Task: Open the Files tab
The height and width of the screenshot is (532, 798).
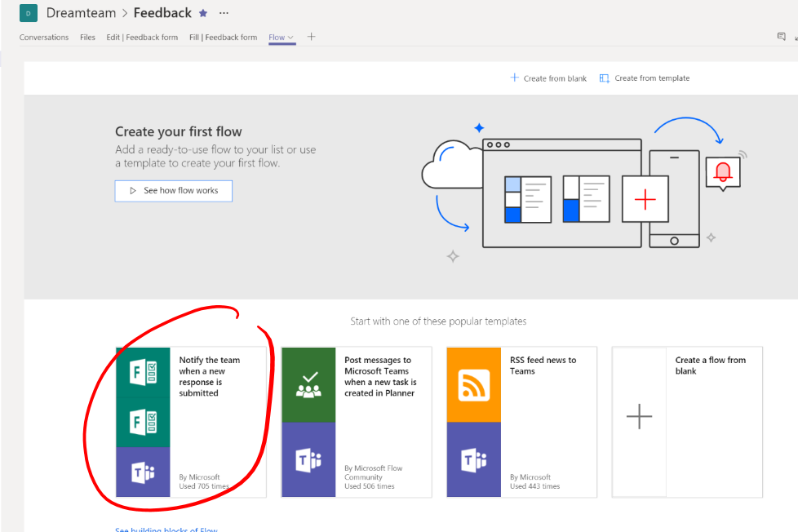Action: [x=87, y=38]
